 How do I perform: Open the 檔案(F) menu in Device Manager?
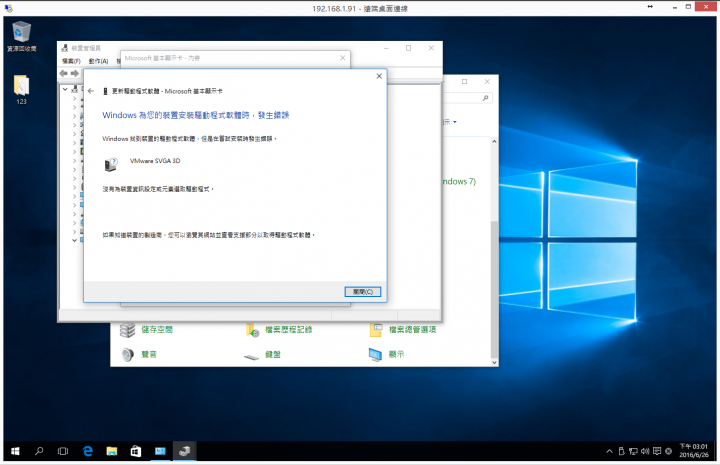point(71,61)
